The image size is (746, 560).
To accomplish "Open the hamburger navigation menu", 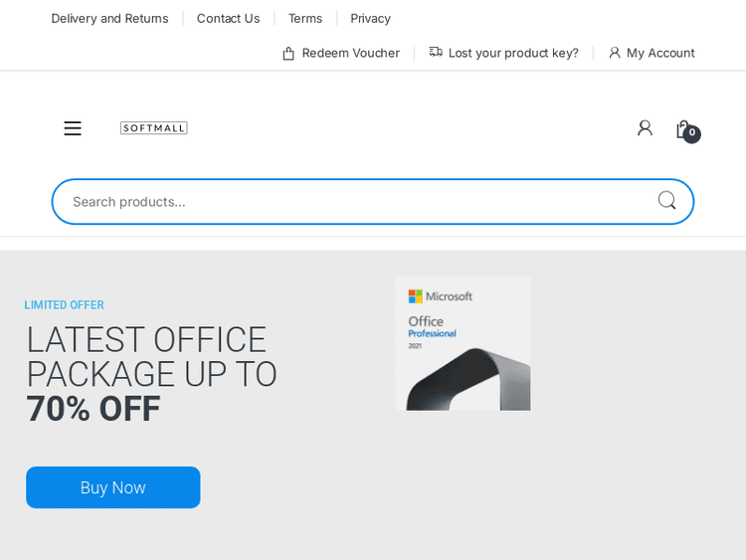I will (x=73, y=128).
